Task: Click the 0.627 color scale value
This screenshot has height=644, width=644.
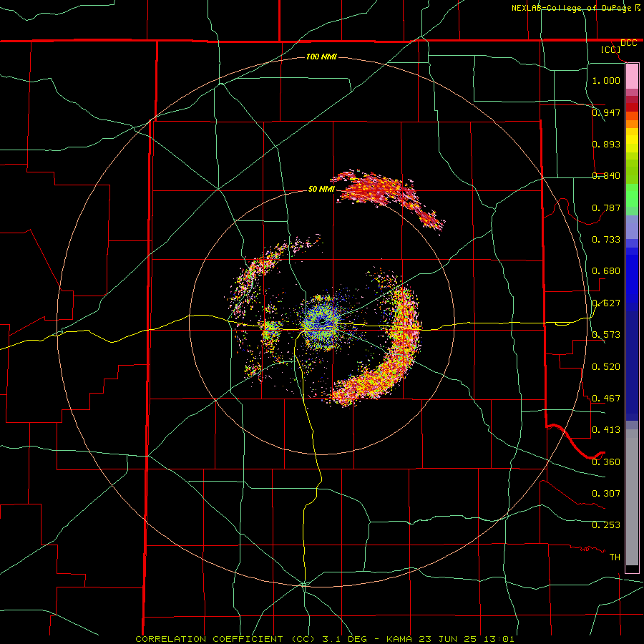Action: point(606,303)
